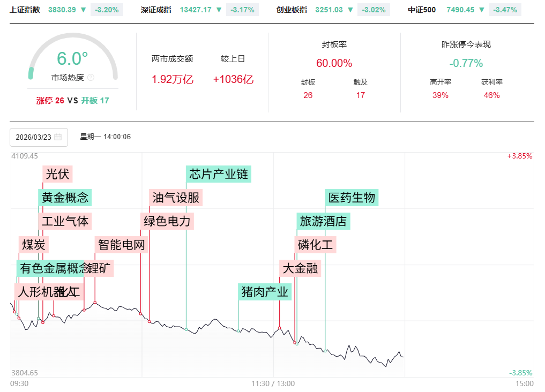Viewport: 545px width, 392px height.
Task: Click the 开板 17 link
Action: click(95, 100)
